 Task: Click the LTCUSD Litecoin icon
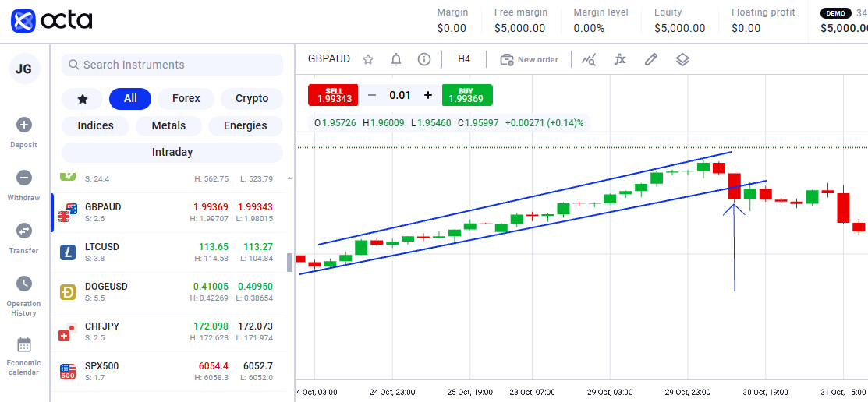[x=68, y=252]
